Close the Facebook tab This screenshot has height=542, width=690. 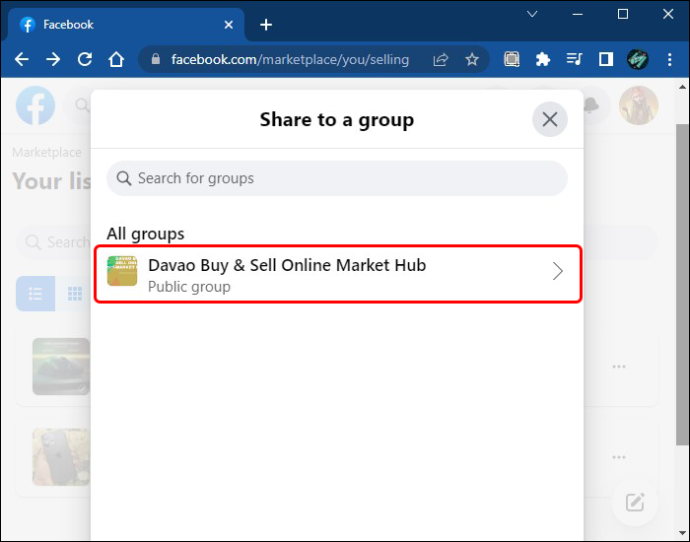(228, 25)
